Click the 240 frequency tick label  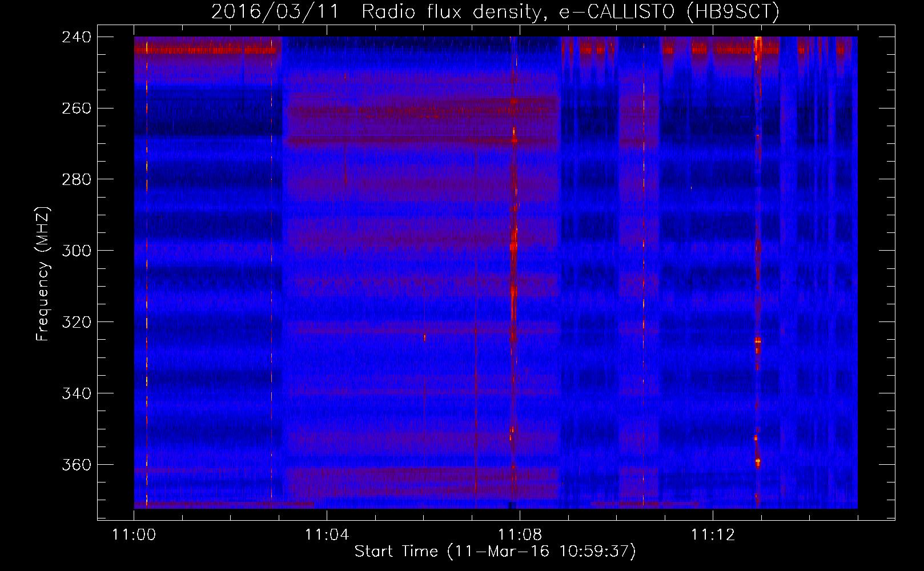point(77,37)
